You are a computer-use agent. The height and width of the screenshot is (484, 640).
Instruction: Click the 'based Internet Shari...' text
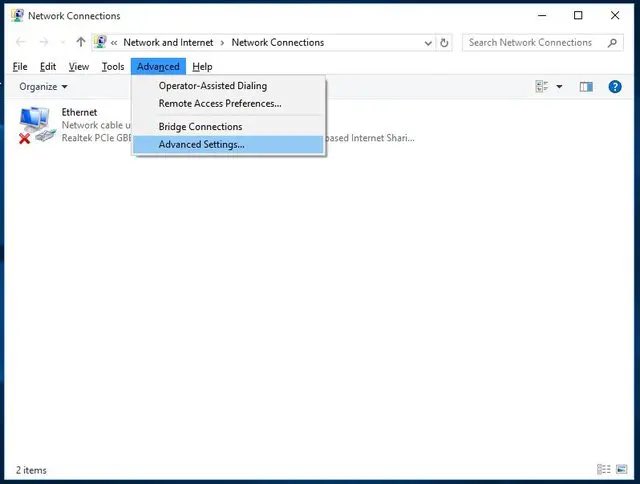coord(370,138)
